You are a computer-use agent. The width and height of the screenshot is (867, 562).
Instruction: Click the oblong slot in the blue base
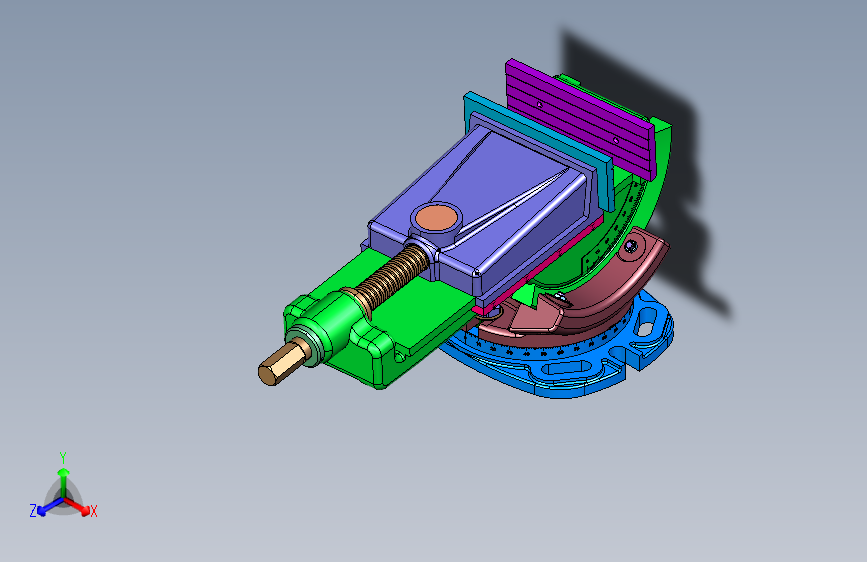pos(567,368)
